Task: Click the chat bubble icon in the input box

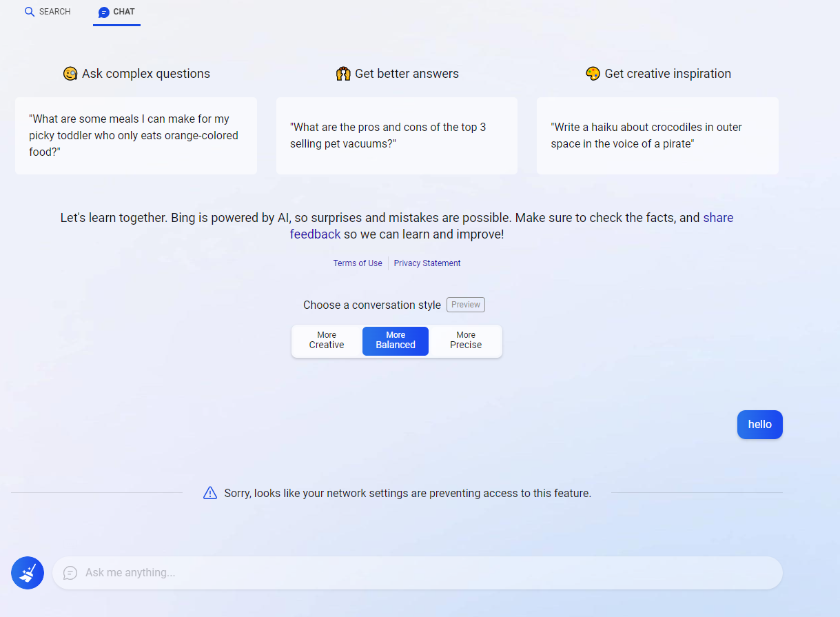Action: pyautogui.click(x=70, y=573)
